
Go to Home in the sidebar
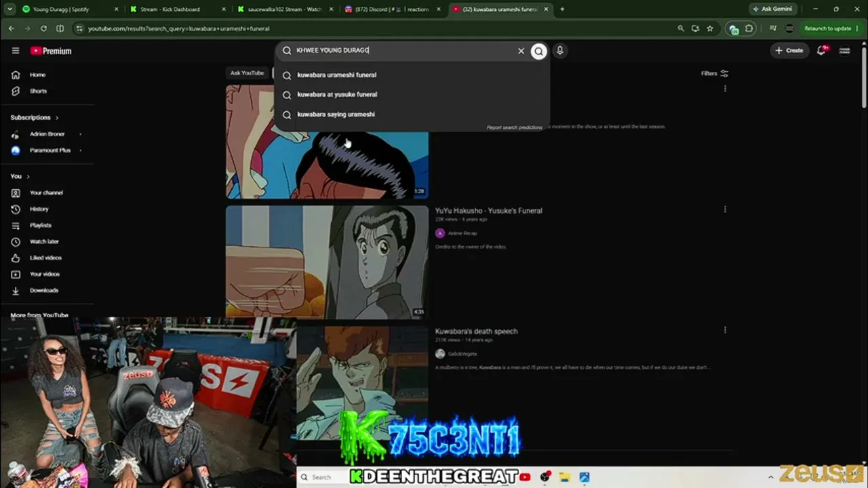point(38,75)
